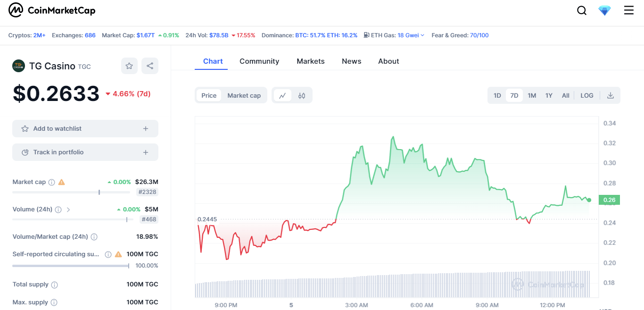Star TG Casino as favorite
This screenshot has width=644, height=310.
[x=129, y=66]
